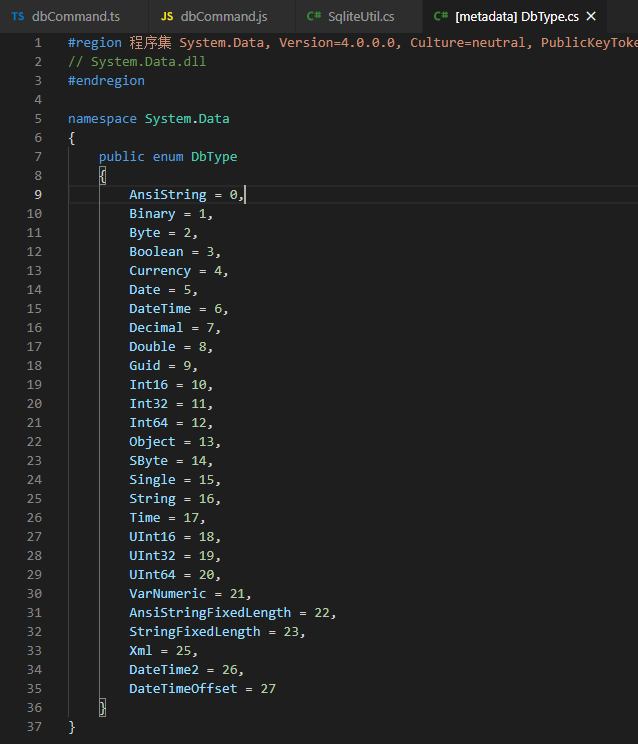This screenshot has width=638, height=744.
Task: Click the '// System.Data.dll' comment
Action: pos(137,62)
